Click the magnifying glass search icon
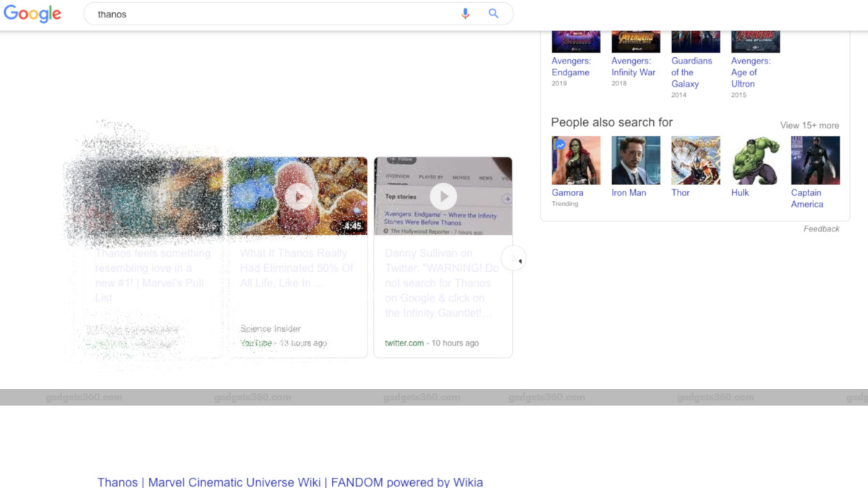Viewport: 868px width, 488px height. 493,13
